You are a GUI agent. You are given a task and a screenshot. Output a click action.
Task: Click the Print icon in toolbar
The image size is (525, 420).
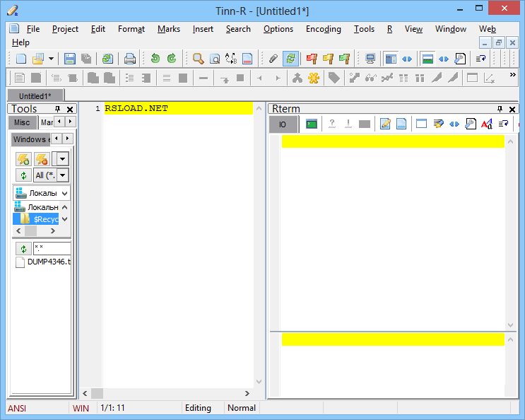point(129,59)
